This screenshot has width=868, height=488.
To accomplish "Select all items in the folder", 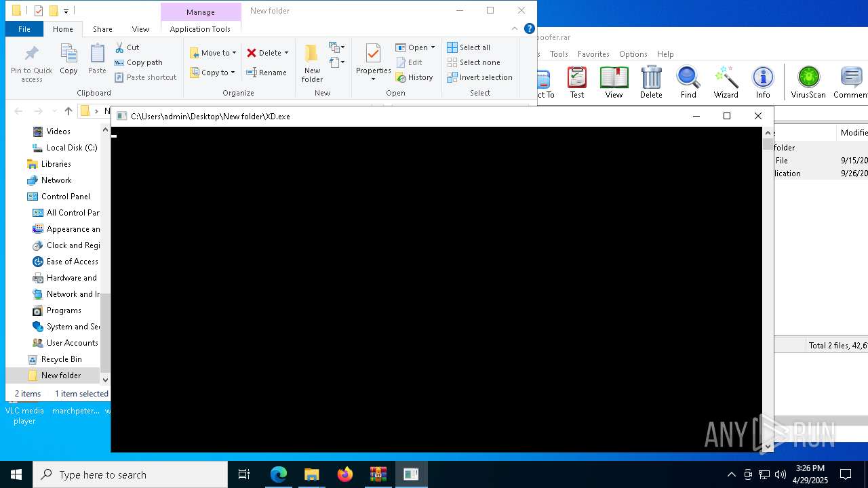I will pos(469,47).
